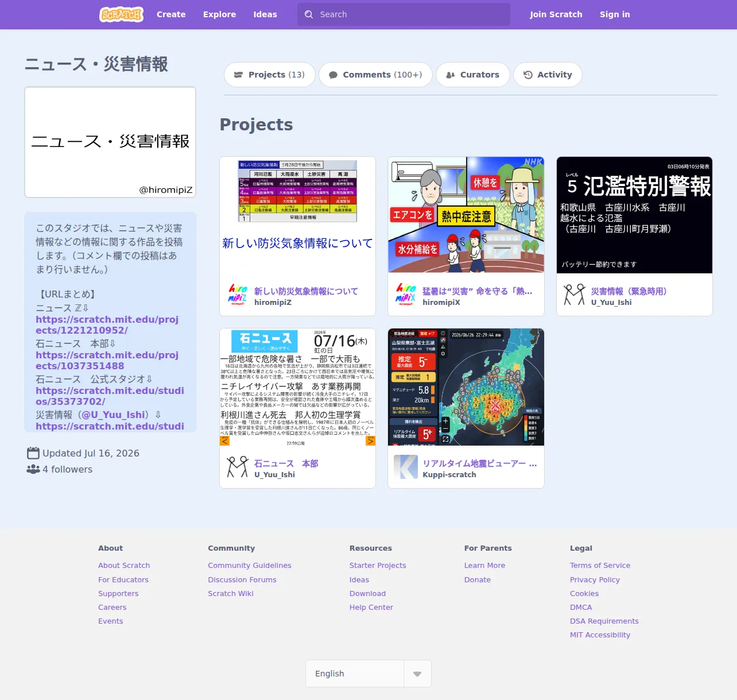This screenshot has height=700, width=737.
Task: Open the Curators tab
Action: tap(473, 75)
